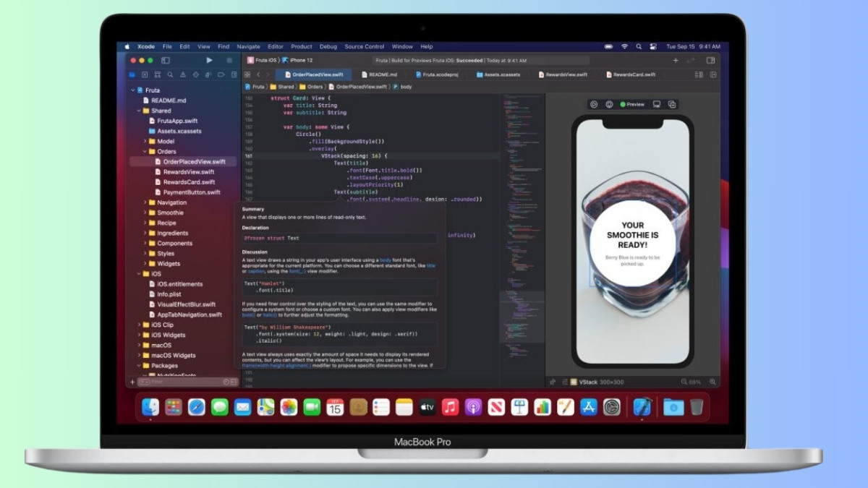Toggle the left navigator sidebar panel

click(166, 61)
